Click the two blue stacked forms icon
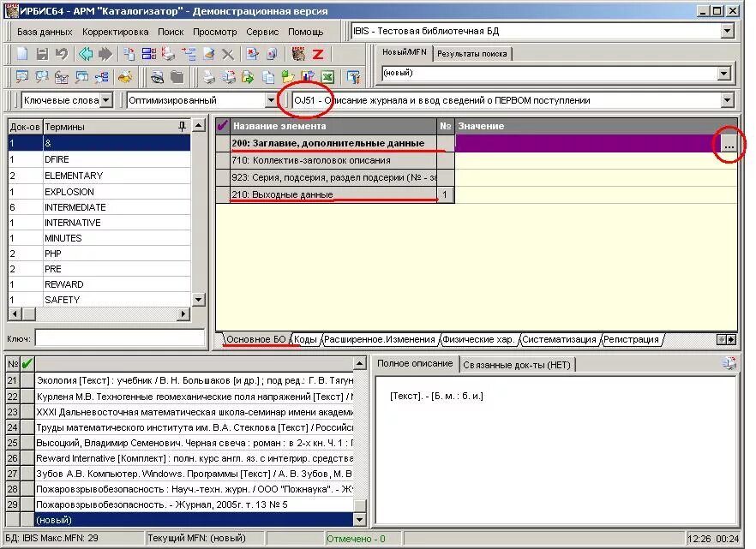This screenshot has width=756, height=549. (x=149, y=54)
